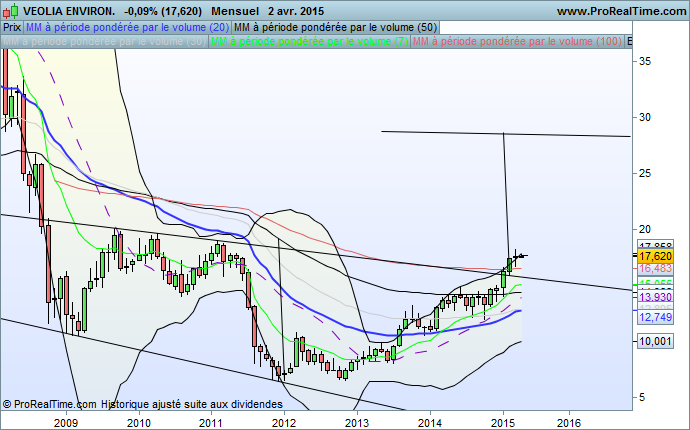Select the Prix indicator label

12,27
